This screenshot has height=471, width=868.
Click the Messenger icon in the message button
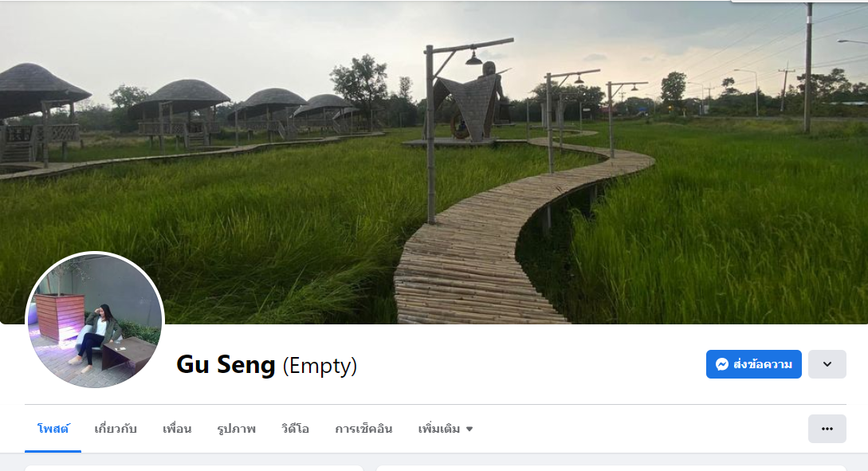click(x=721, y=364)
